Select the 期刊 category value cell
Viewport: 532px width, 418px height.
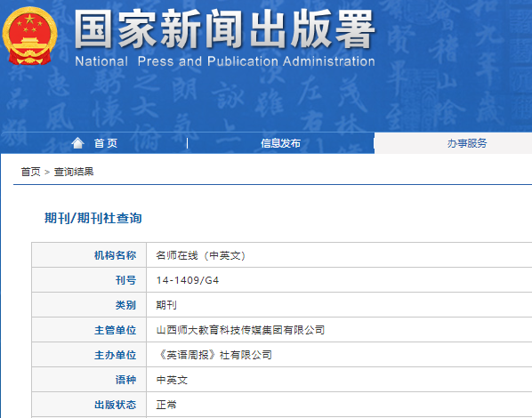[339, 305]
